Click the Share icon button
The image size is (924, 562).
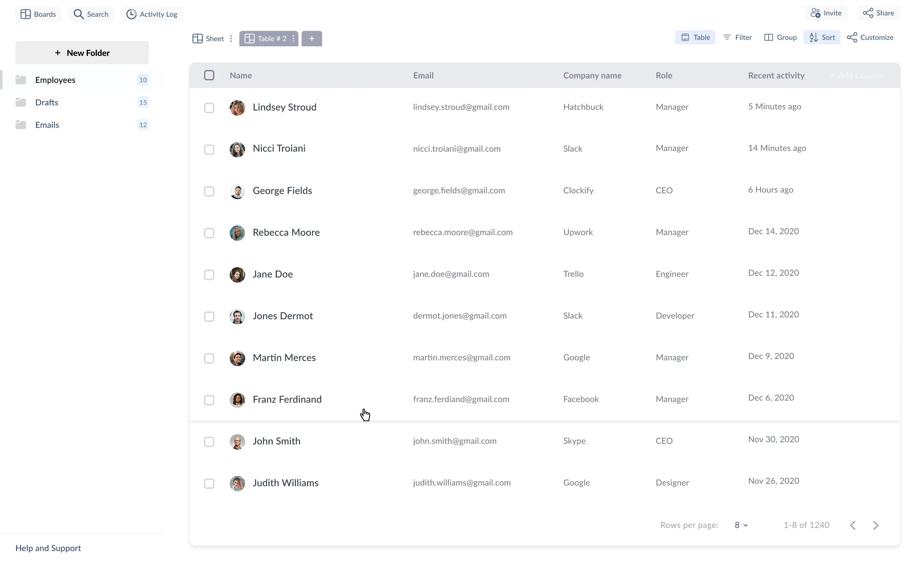coord(868,13)
